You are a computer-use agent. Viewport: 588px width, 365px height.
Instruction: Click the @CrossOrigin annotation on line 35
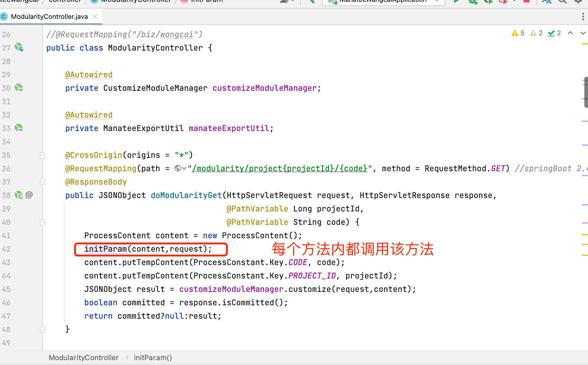[94, 155]
